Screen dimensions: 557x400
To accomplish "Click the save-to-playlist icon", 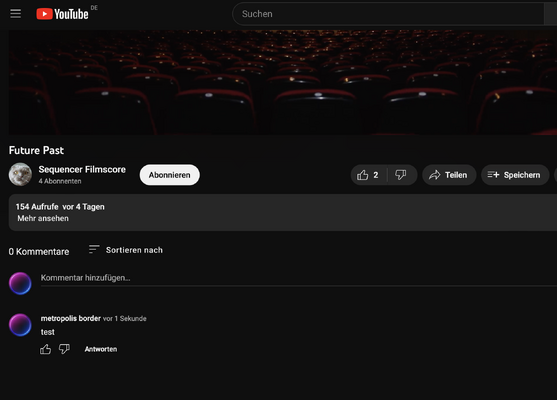I will 493,175.
